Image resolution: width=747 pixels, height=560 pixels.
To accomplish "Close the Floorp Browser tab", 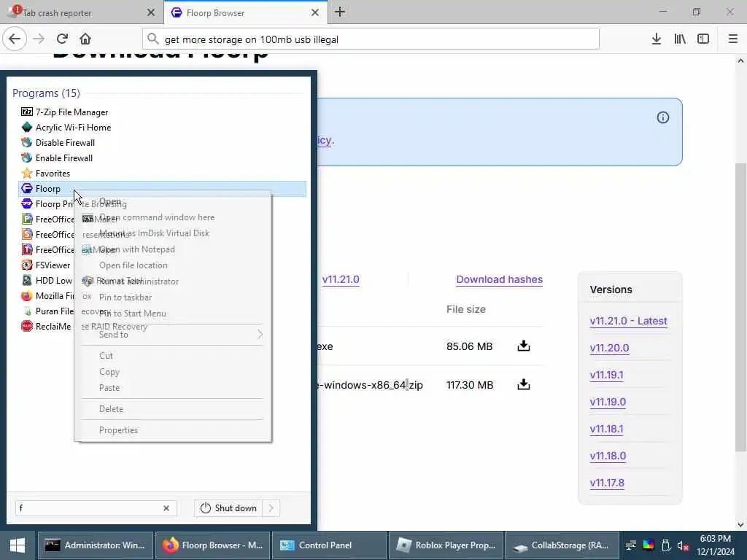I will (x=315, y=13).
